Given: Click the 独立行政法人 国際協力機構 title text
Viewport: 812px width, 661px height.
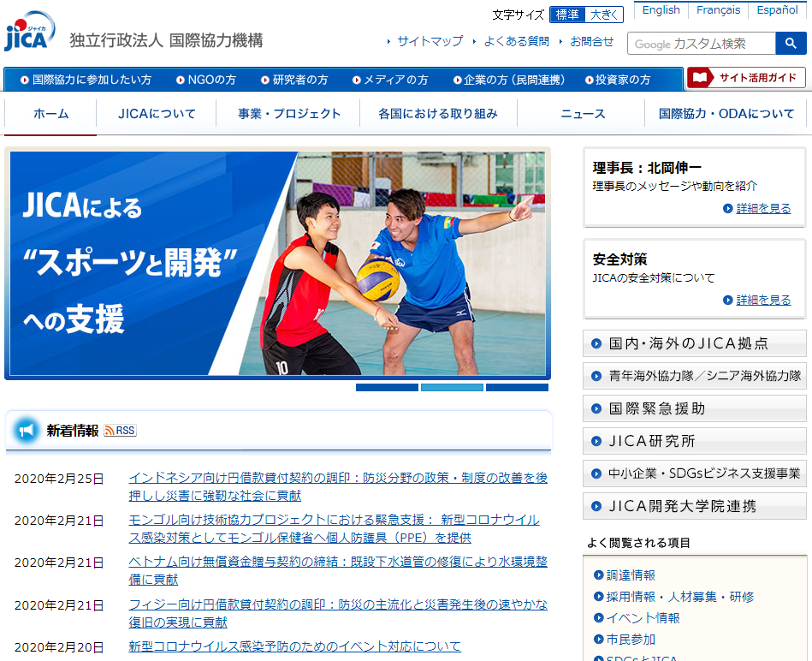Looking at the screenshot, I should [x=166, y=40].
